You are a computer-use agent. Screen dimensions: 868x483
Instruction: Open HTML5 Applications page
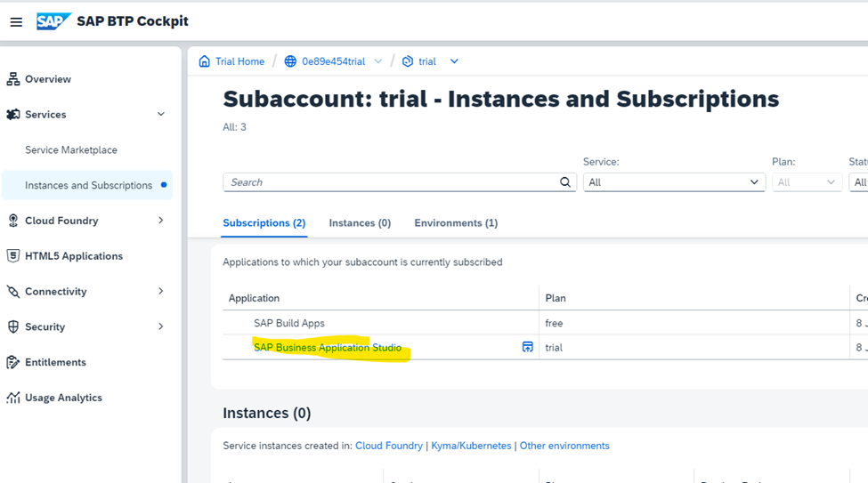[x=74, y=256]
